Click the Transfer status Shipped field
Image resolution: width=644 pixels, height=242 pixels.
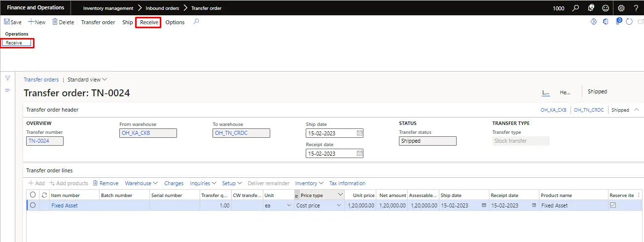pos(428,141)
